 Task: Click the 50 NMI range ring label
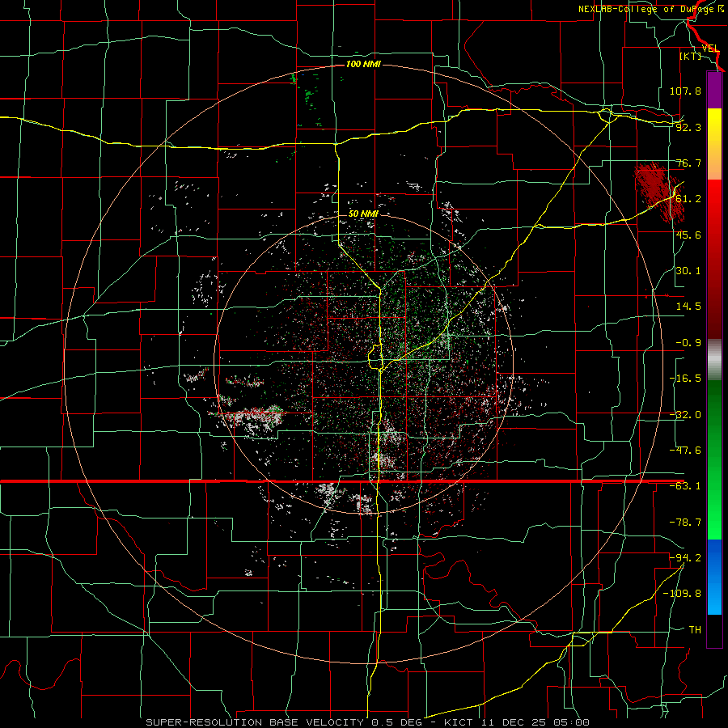pos(363,214)
